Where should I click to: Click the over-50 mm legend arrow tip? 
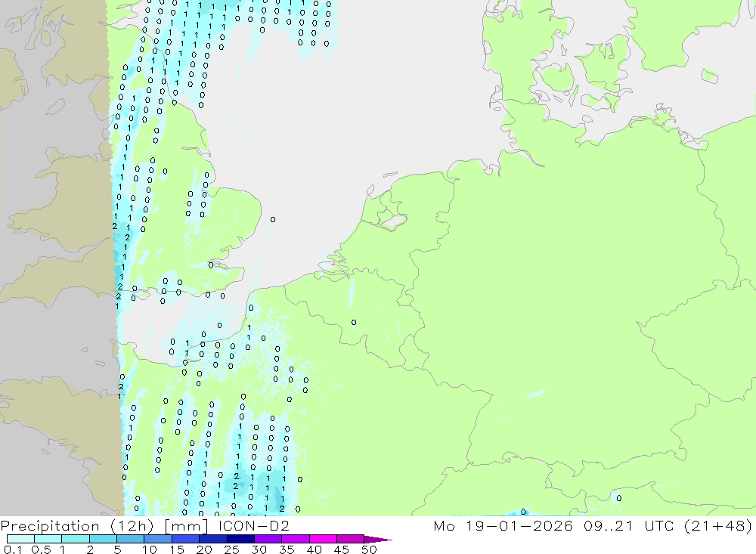379,540
